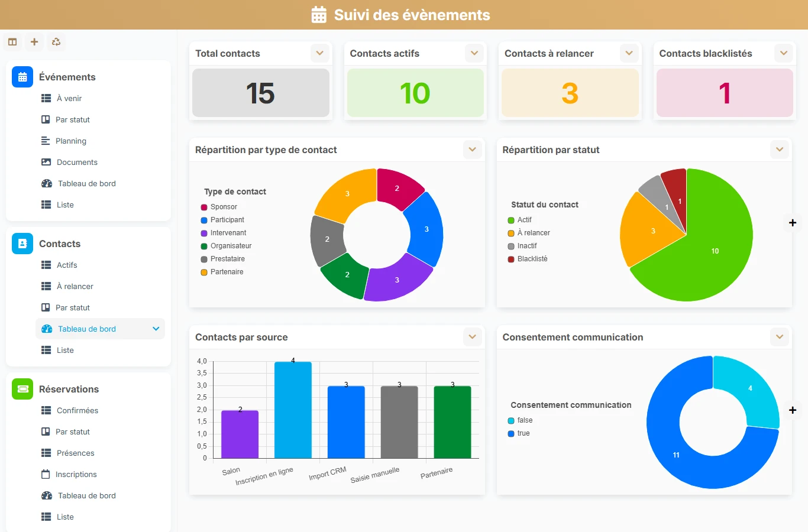Screen dimensions: 808x532
Task: Toggle Partenaire legend entry
Action: pyautogui.click(x=222, y=272)
